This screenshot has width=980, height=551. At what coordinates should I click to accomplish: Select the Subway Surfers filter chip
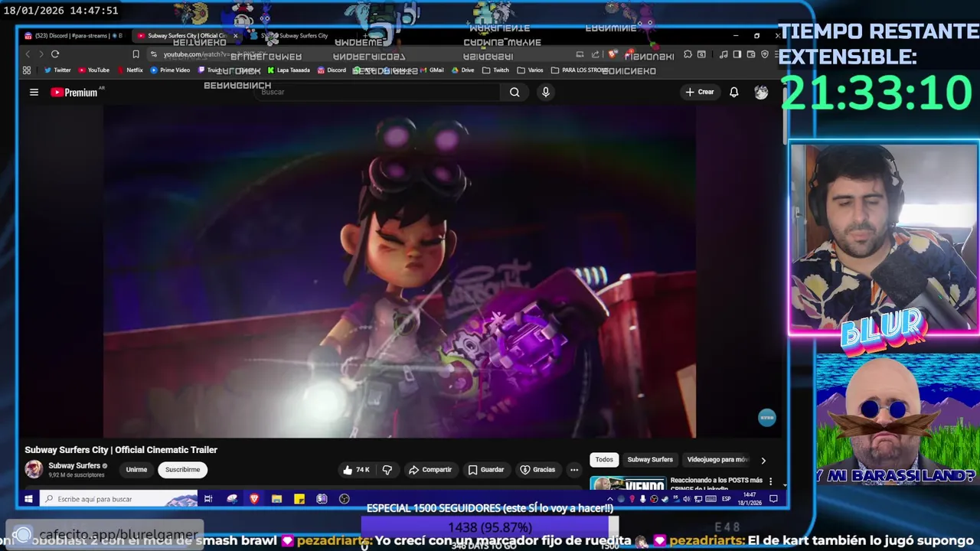650,459
